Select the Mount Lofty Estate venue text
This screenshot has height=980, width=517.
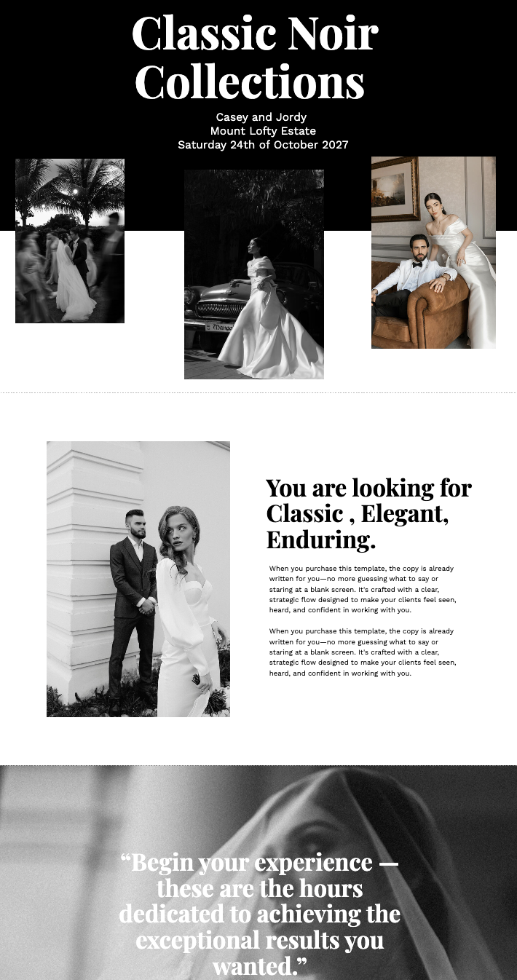click(x=263, y=131)
